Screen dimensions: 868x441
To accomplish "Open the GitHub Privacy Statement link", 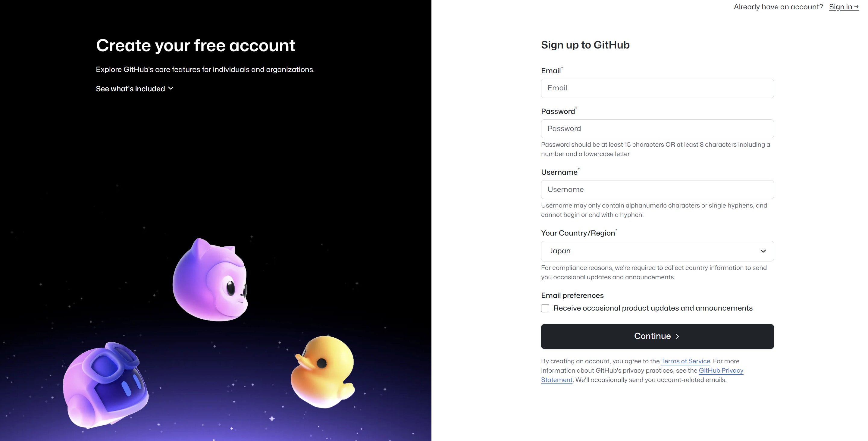I will [721, 371].
